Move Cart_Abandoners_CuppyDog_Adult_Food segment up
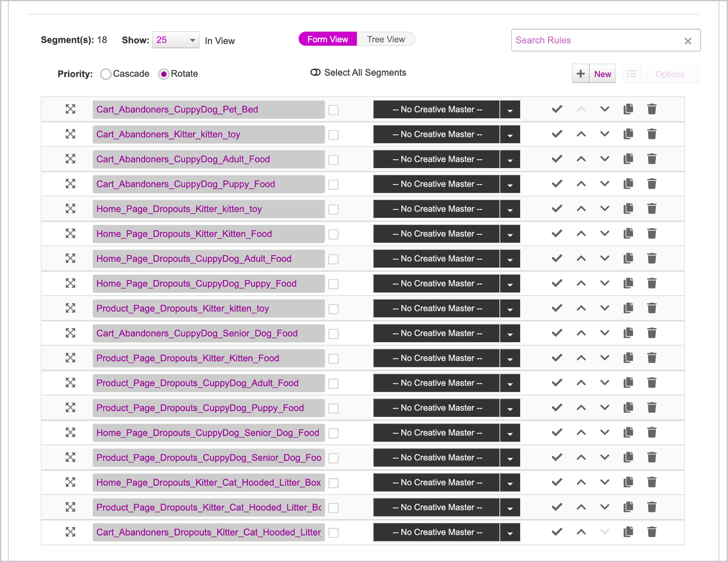Screen dimensions: 728x562 click(581, 159)
